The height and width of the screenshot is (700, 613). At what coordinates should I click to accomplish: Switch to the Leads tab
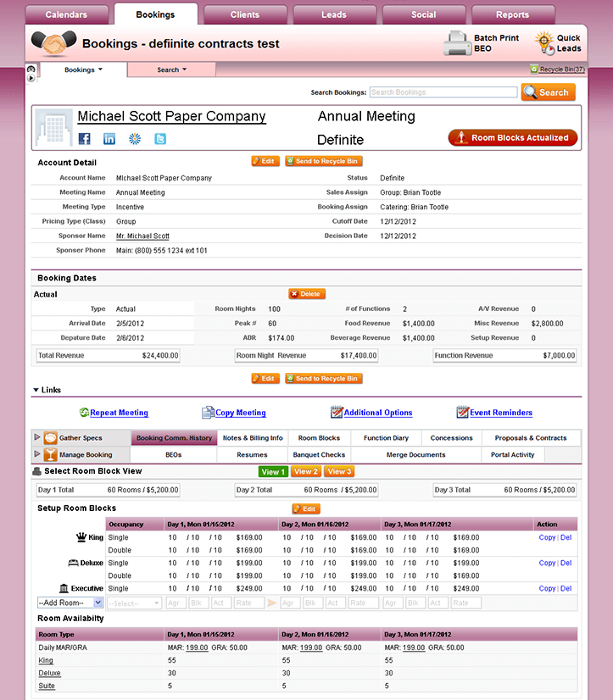[x=334, y=14]
